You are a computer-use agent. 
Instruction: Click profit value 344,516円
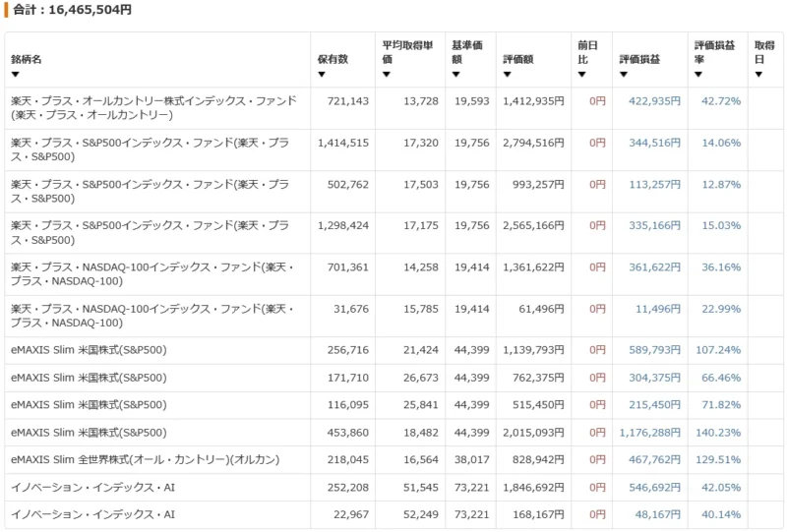tap(654, 143)
